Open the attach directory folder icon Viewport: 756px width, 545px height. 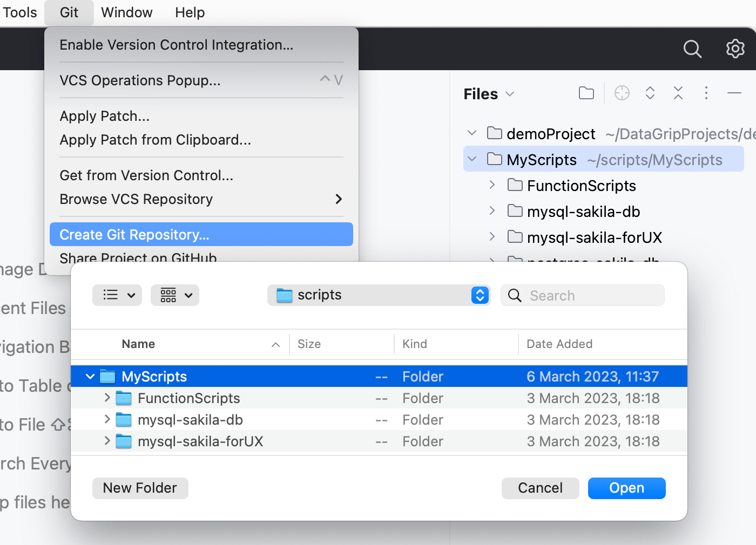click(586, 93)
